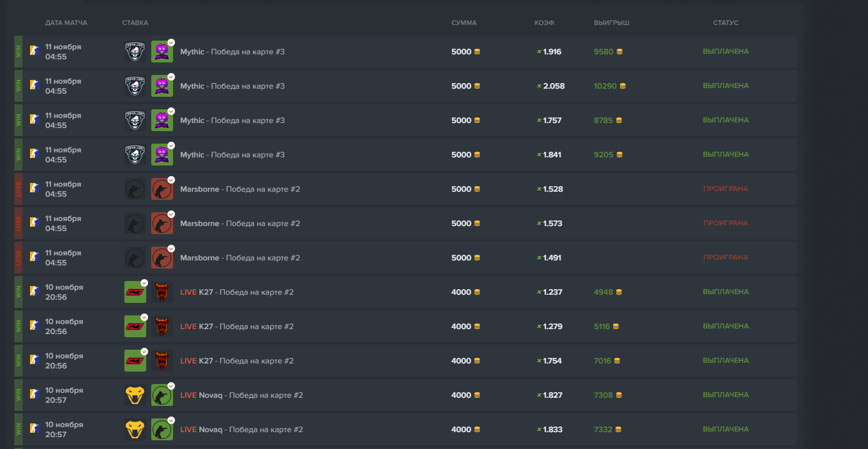Click the ПРОИГРАНА status in the 1.491 odds row

pos(726,258)
